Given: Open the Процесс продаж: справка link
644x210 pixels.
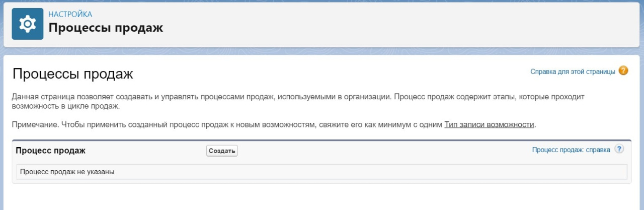Looking at the screenshot, I should pos(571,150).
